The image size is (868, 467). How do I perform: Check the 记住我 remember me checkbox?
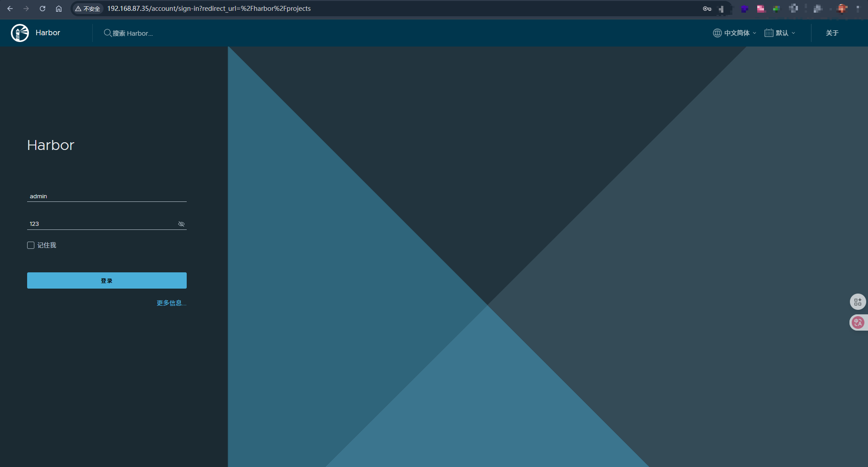click(x=31, y=245)
